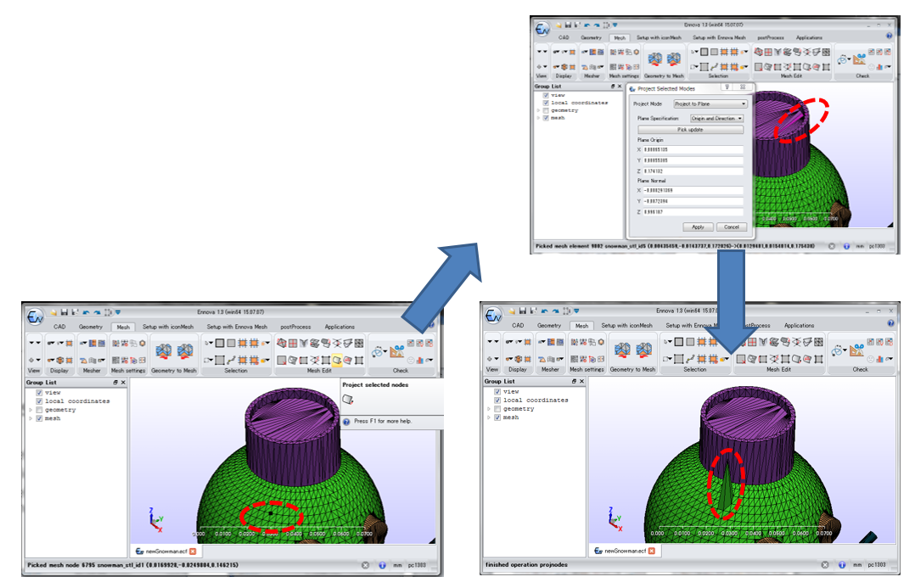Click the save icon in bottom-right window's quick toolbar
915x588 pixels.
521,311
